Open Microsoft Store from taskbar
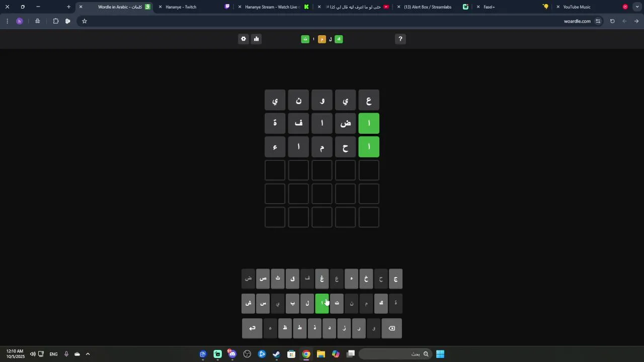Image resolution: width=644 pixels, height=362 pixels. click(x=291, y=354)
